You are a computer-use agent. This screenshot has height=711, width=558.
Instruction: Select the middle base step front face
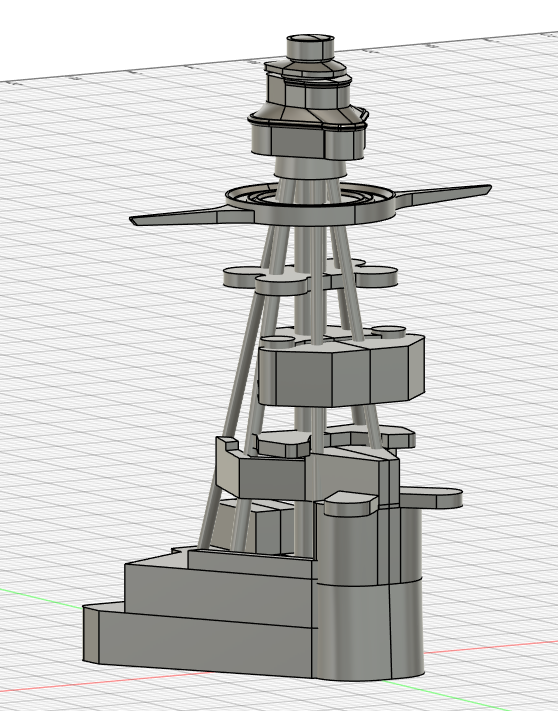click(218, 595)
